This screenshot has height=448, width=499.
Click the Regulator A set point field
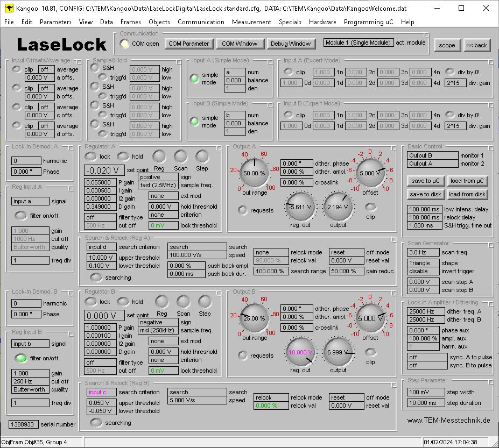(x=104, y=170)
